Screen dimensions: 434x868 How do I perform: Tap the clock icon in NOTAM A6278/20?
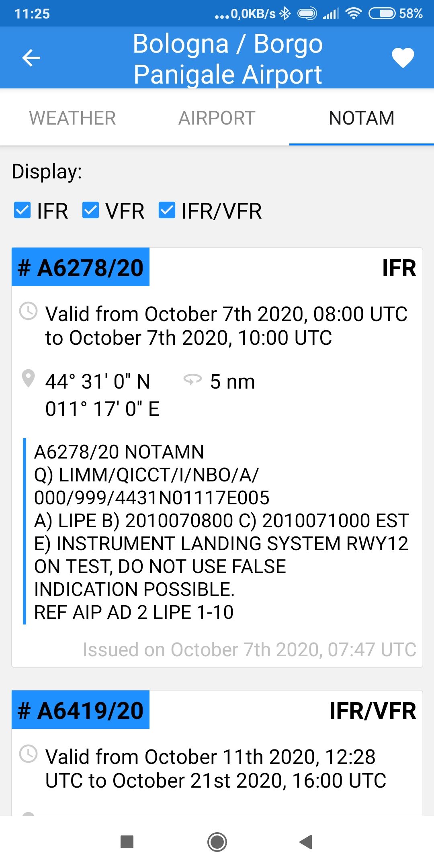tap(29, 311)
